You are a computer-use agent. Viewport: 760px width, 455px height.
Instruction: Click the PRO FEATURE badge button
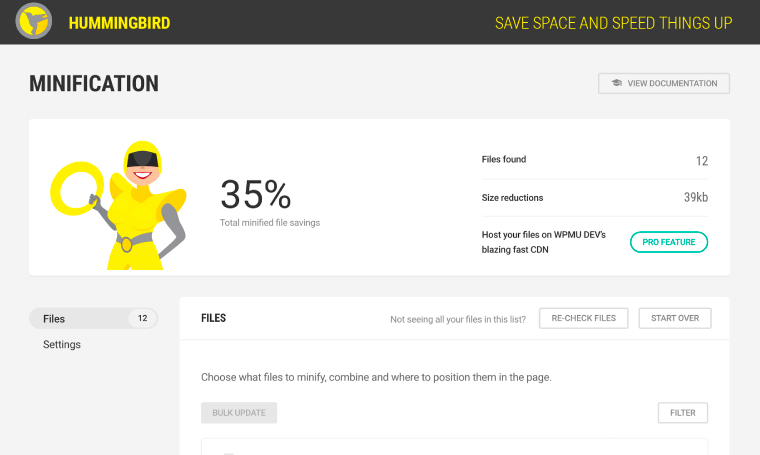[668, 242]
